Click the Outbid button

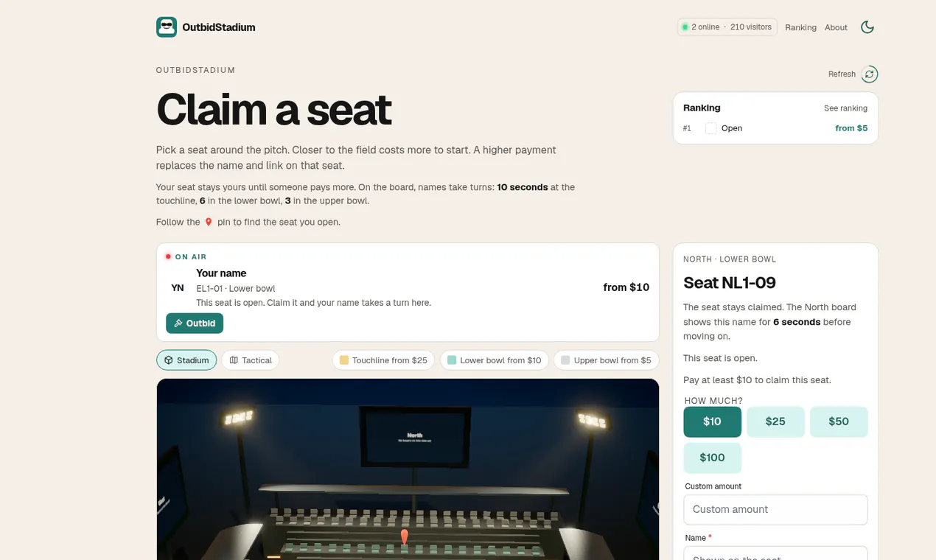[195, 323]
